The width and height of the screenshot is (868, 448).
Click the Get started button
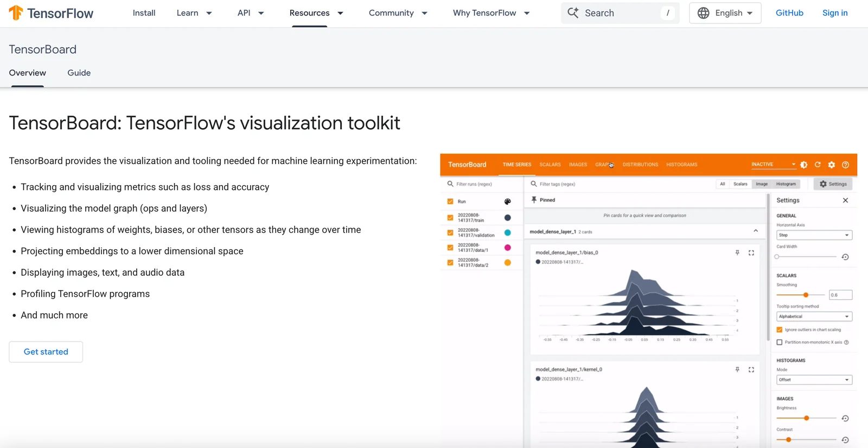coord(46,352)
